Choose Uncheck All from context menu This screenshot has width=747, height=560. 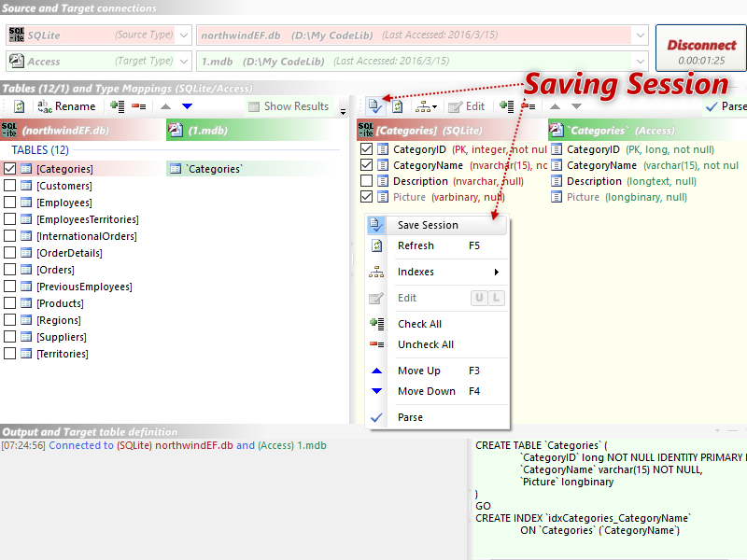437,344
